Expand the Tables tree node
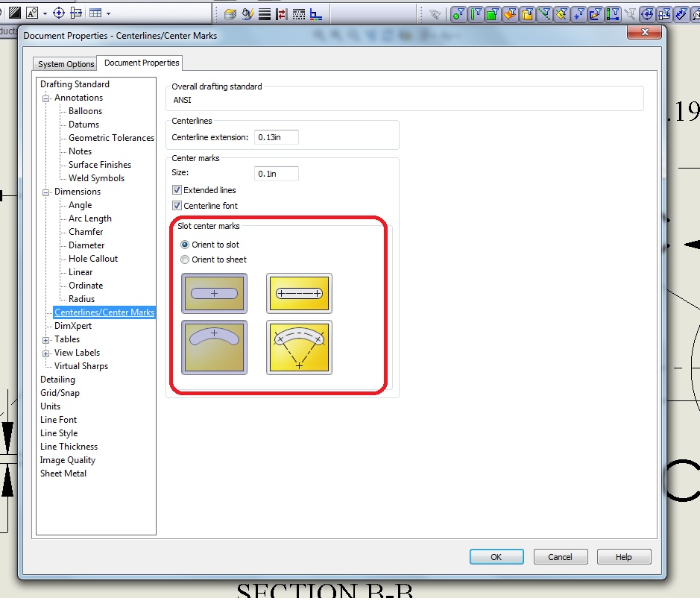The image size is (700, 604). coord(45,340)
